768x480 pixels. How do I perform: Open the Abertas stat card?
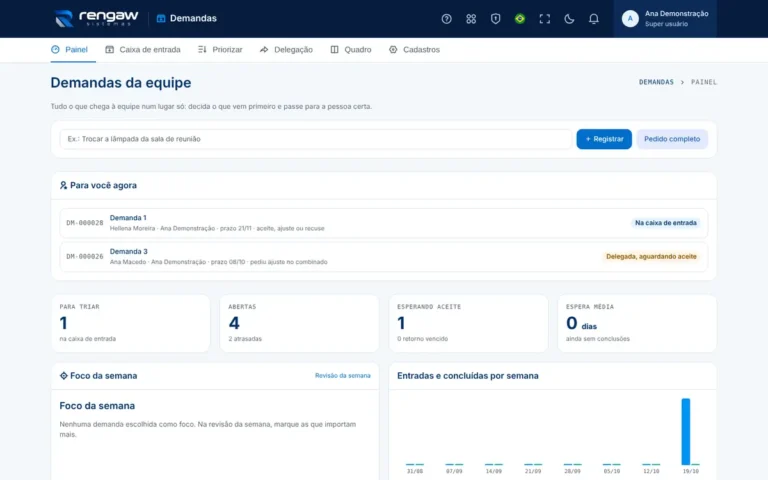[299, 323]
